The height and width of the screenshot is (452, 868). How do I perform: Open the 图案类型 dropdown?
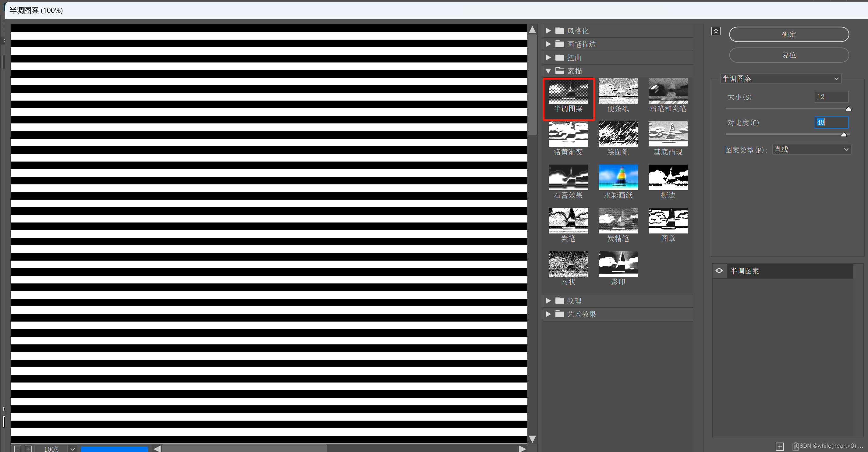coord(811,149)
